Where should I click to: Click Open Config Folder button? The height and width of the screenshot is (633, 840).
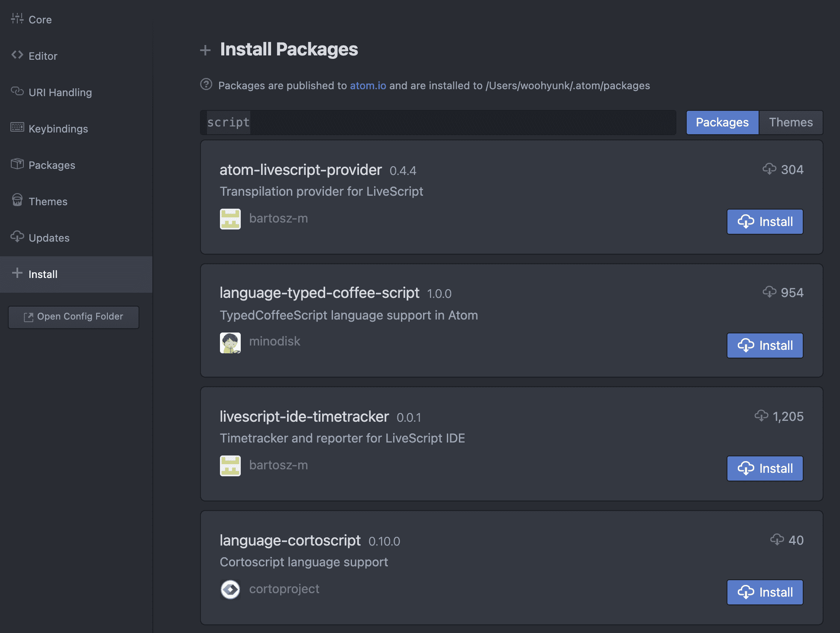click(x=74, y=317)
